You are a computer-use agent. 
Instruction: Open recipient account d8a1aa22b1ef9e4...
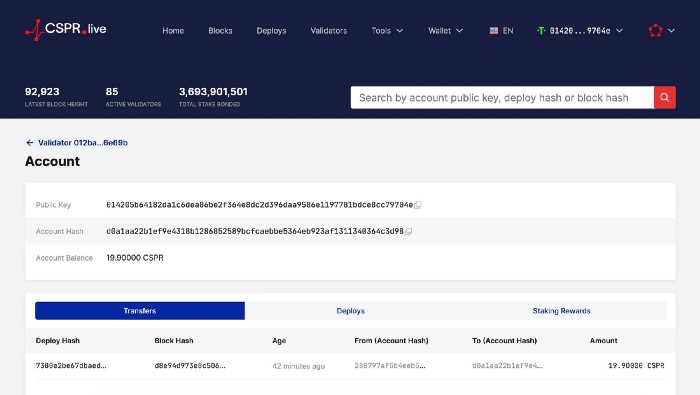[x=508, y=366]
